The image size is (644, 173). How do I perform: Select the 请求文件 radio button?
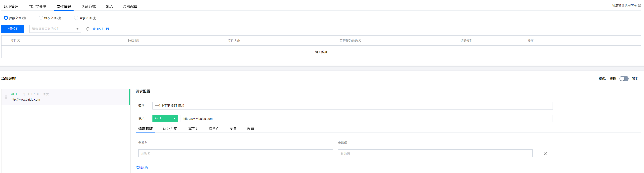(x=76, y=18)
